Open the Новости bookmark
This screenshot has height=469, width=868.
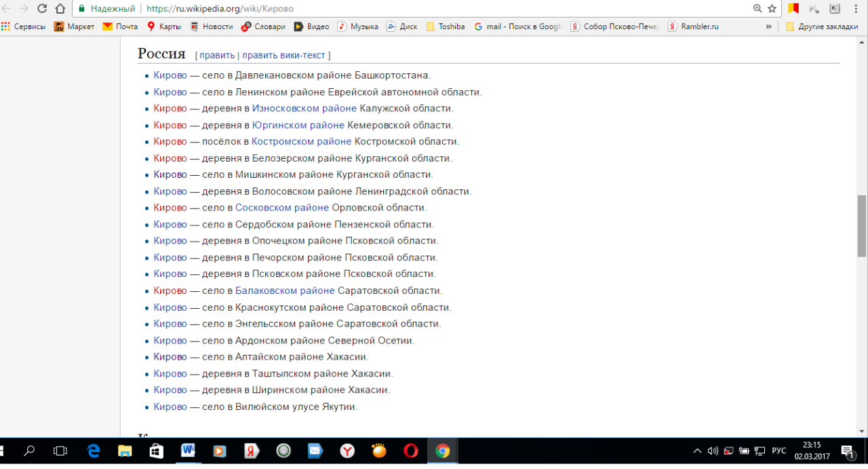(211, 26)
